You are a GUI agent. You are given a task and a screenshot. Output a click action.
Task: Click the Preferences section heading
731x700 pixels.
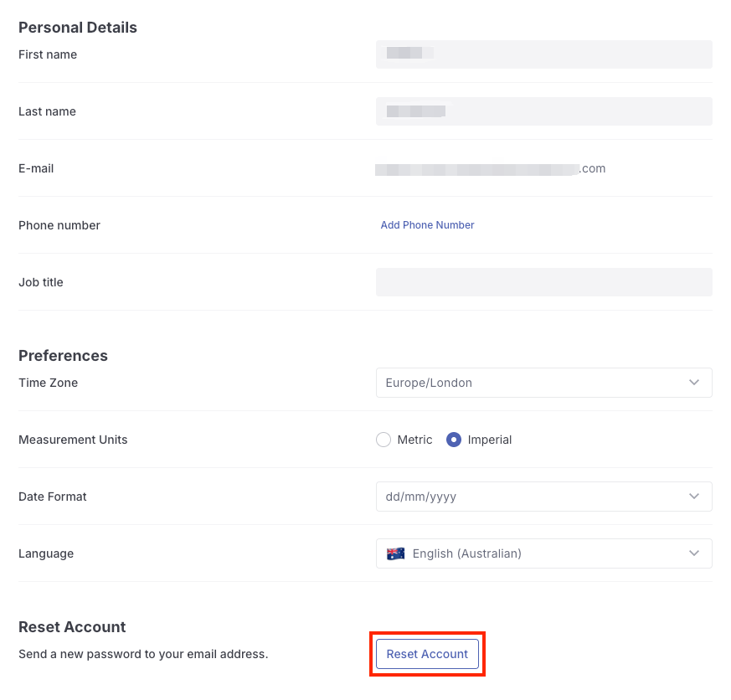click(63, 356)
